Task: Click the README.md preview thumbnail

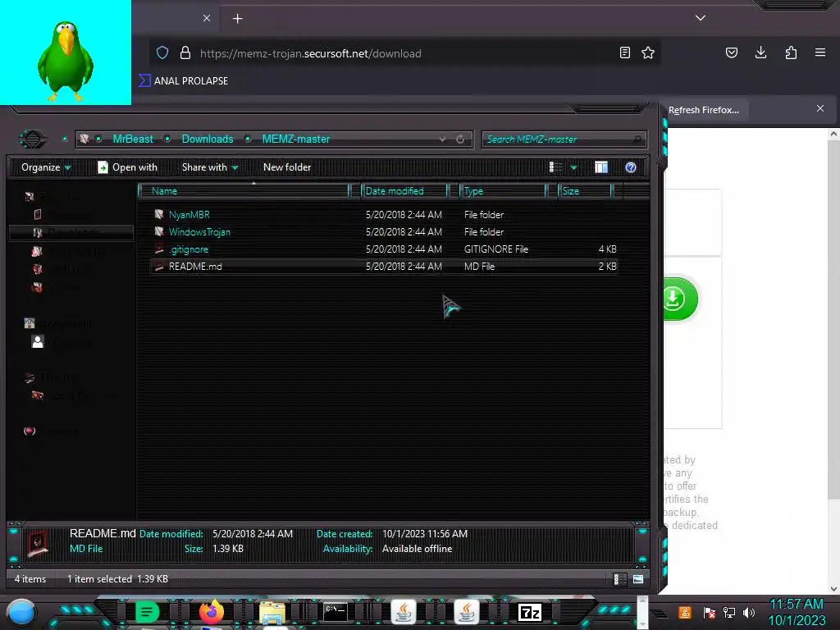Action: [x=38, y=543]
